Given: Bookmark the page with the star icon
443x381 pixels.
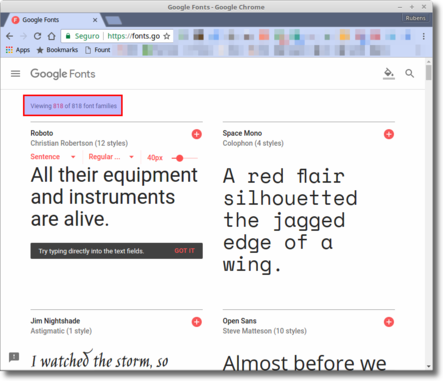Looking at the screenshot, I should click(167, 36).
